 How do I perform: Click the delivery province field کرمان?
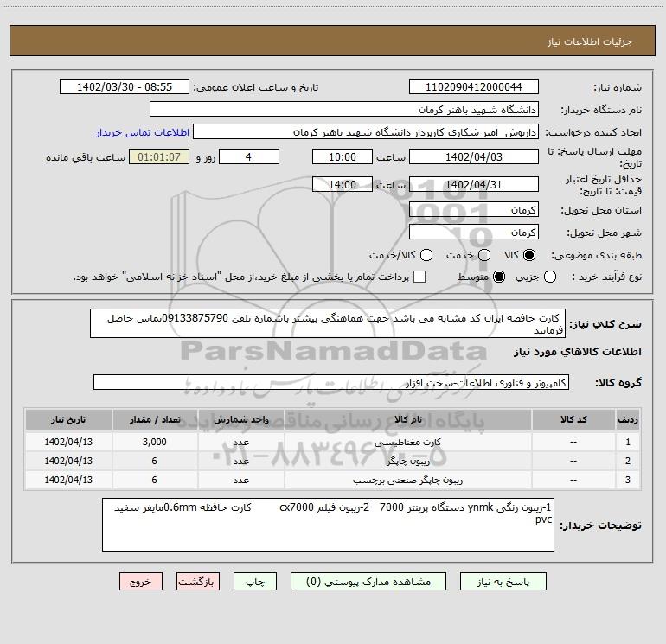tap(474, 210)
